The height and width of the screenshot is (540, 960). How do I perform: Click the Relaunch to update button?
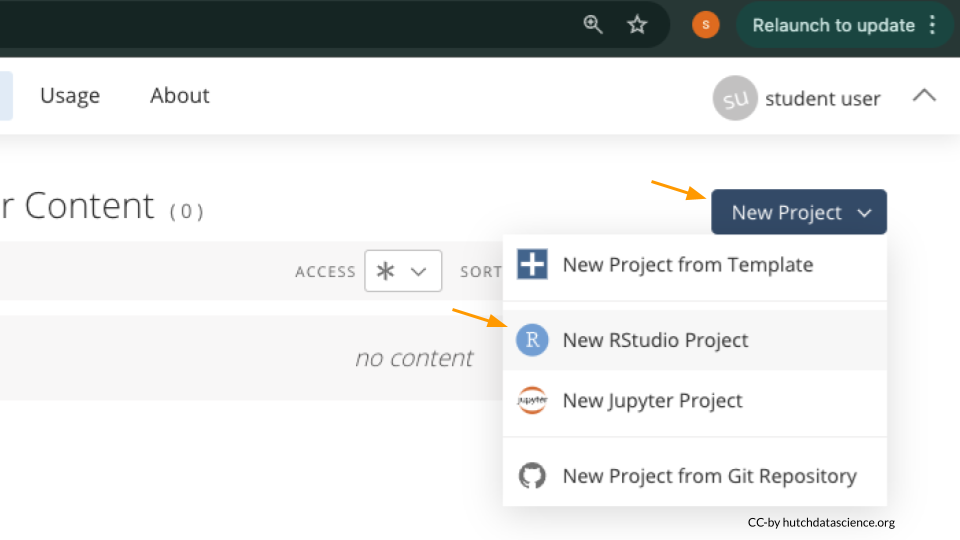(x=833, y=25)
